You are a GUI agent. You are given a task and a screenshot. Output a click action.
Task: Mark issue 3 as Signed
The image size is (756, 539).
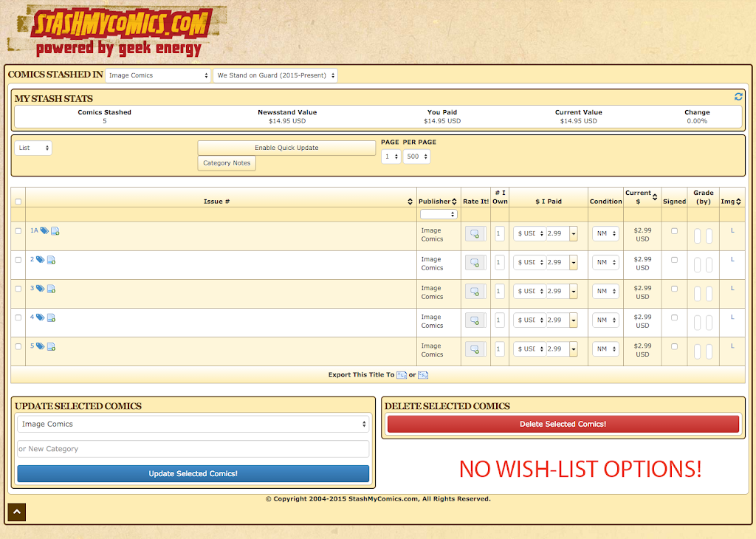(675, 289)
